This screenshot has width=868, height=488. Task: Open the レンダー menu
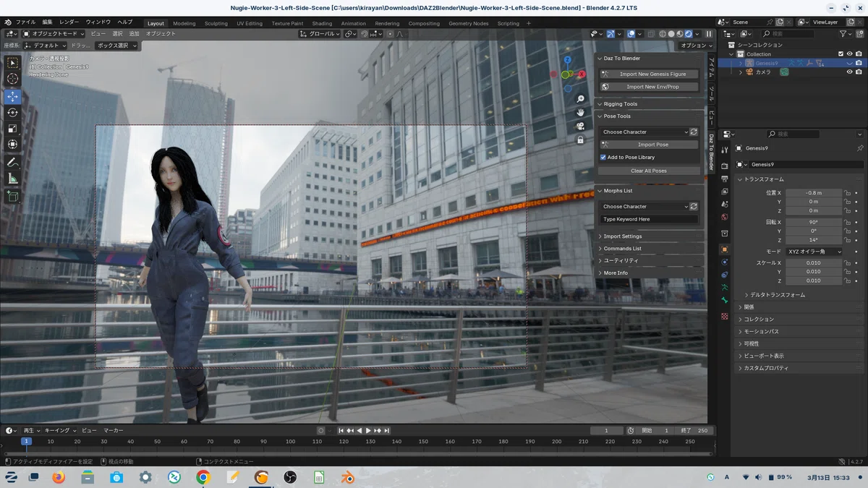[69, 22]
